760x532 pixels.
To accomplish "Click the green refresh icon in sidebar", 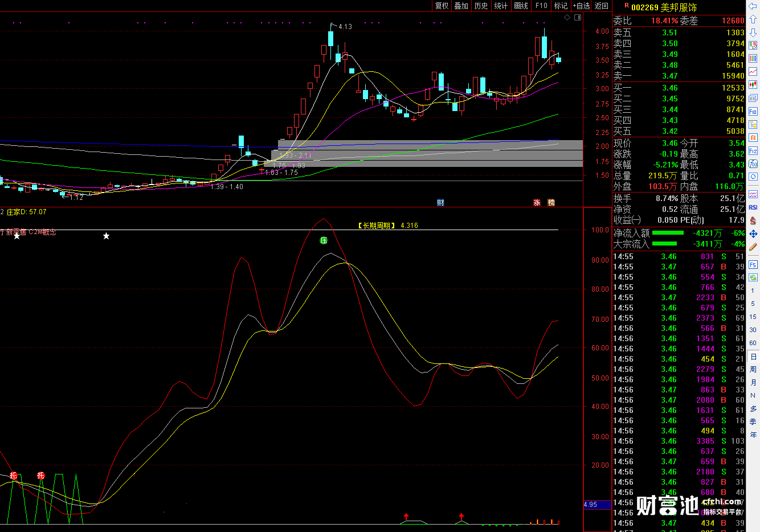I will (x=753, y=277).
